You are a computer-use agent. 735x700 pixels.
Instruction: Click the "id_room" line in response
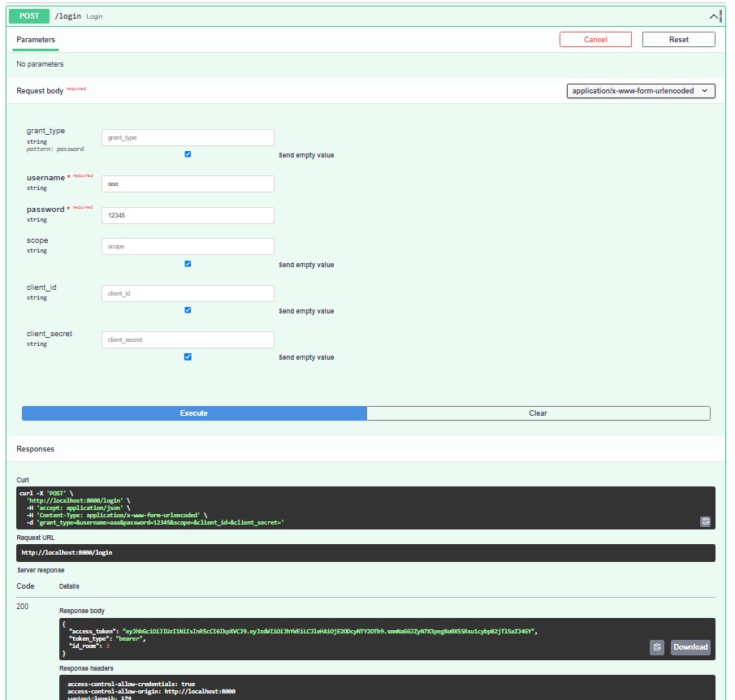89,646
